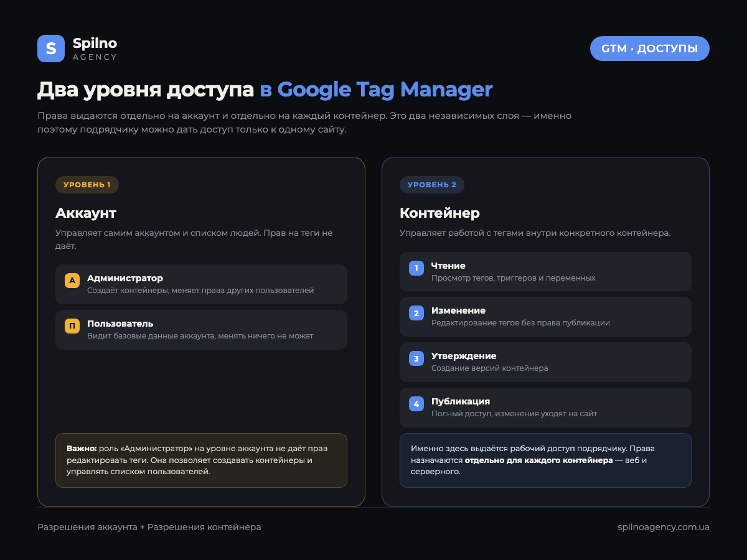The width and height of the screenshot is (747, 560).
Task: Select the 'Утверждение' permission title
Action: (464, 356)
